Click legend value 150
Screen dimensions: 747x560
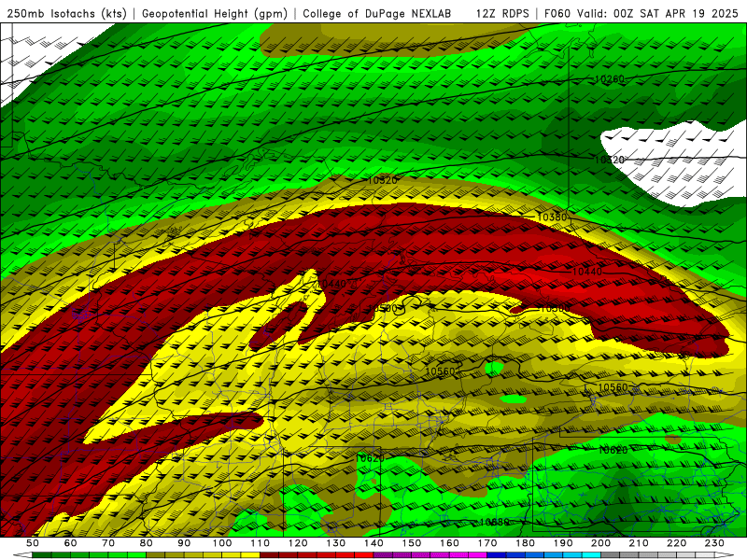(411, 543)
